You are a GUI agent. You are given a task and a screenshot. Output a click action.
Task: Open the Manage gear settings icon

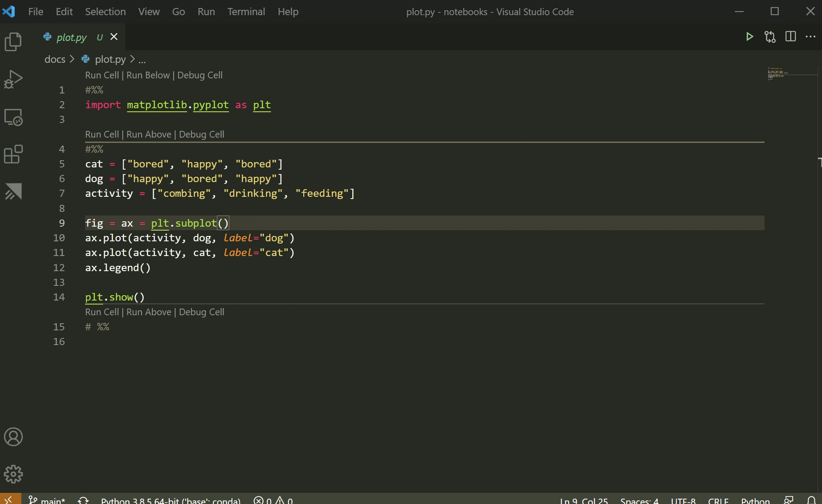pos(13,474)
